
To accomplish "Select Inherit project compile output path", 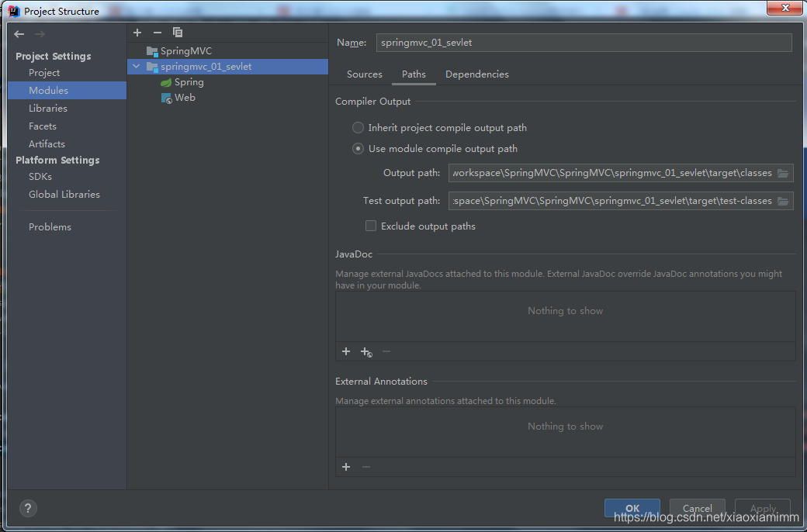I will pyautogui.click(x=358, y=128).
